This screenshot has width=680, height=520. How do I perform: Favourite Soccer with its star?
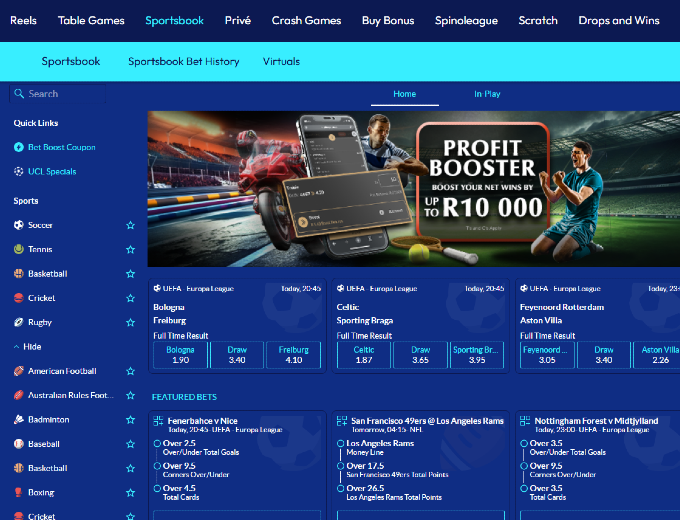(130, 225)
